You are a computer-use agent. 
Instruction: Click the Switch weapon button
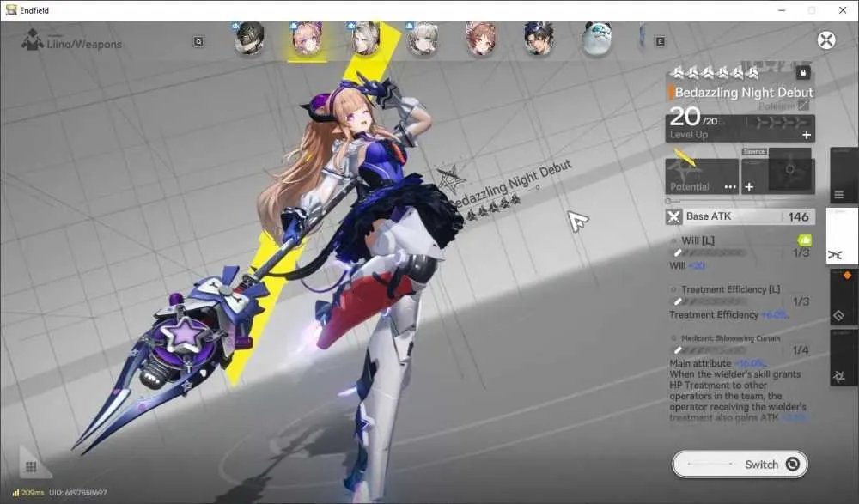click(740, 464)
